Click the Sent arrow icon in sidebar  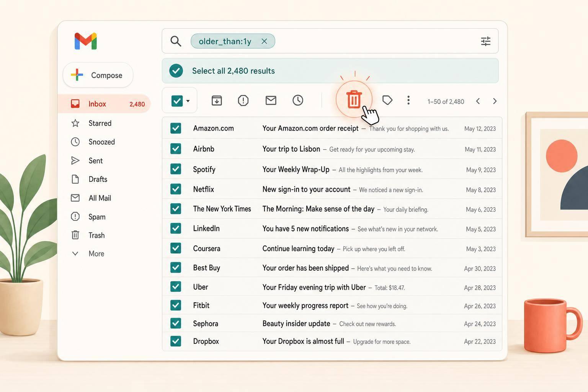[x=75, y=161]
